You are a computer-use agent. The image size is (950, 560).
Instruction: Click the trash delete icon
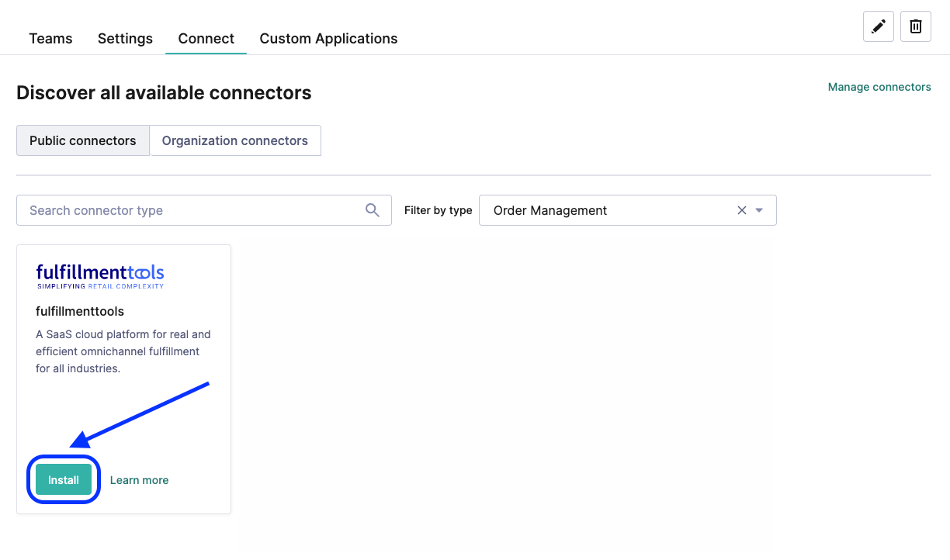(x=915, y=26)
